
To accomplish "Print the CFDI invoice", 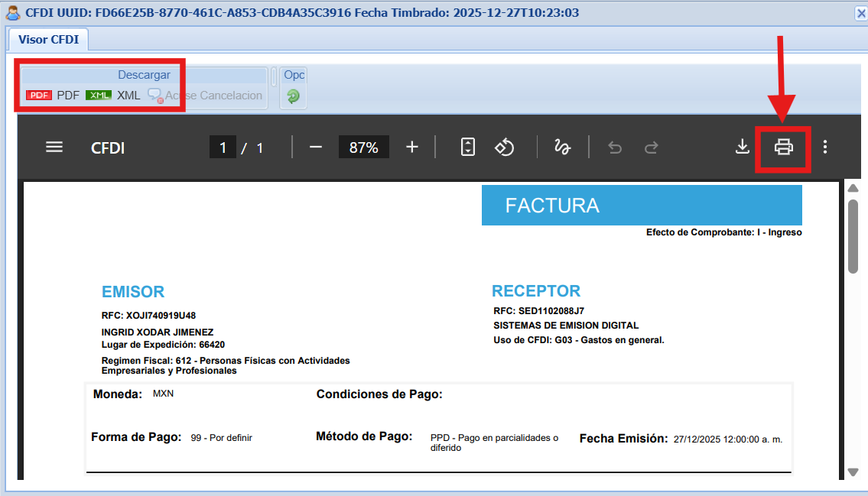I will pos(784,147).
